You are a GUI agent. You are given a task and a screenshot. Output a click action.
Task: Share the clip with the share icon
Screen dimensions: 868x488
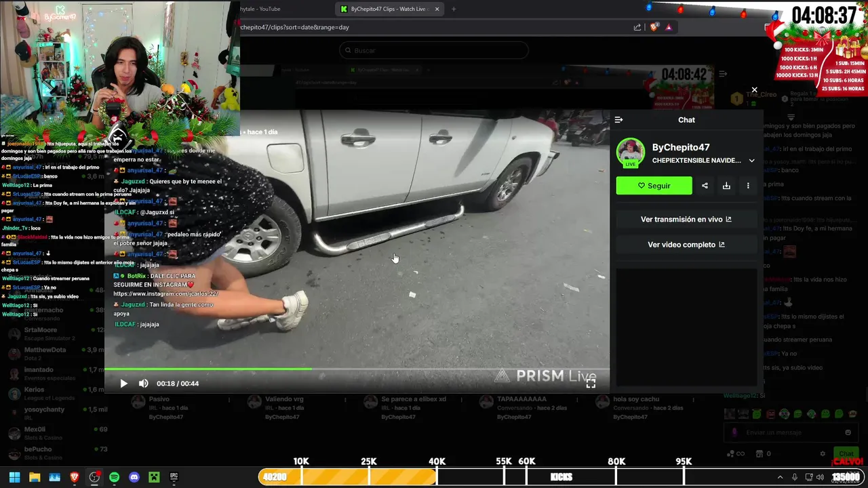pyautogui.click(x=705, y=186)
